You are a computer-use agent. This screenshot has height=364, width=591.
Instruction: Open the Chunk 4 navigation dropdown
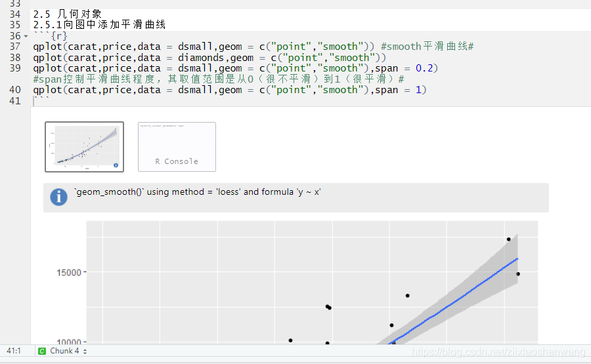(68, 351)
